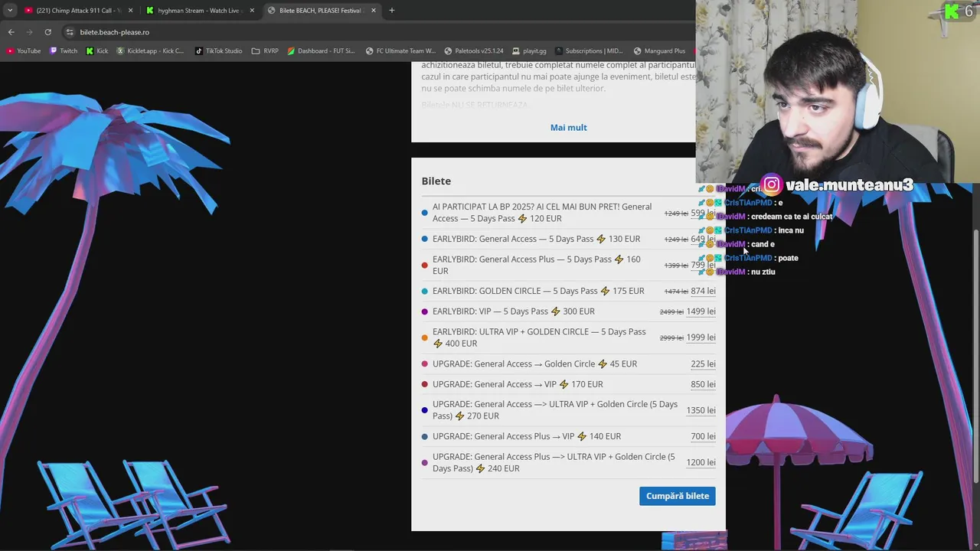Select EARLYBIRD General Access Plus ticket
The width and height of the screenshot is (980, 551).
point(568,265)
